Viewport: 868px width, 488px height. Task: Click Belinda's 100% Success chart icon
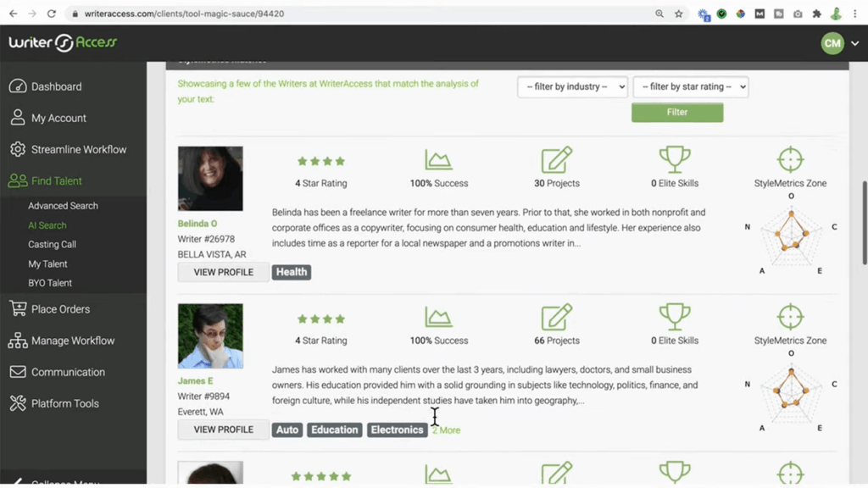click(438, 159)
